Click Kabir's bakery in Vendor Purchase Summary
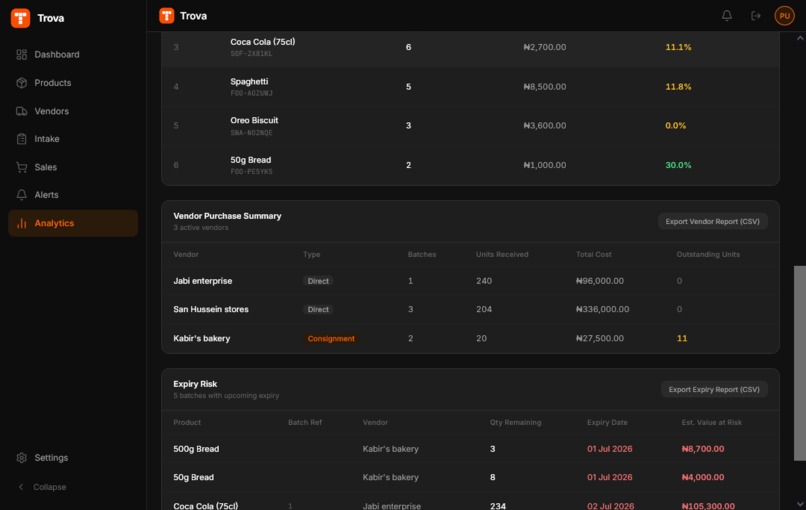 (202, 338)
